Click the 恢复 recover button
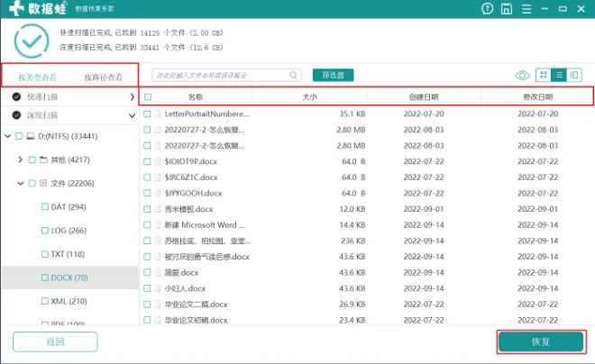 (541, 341)
